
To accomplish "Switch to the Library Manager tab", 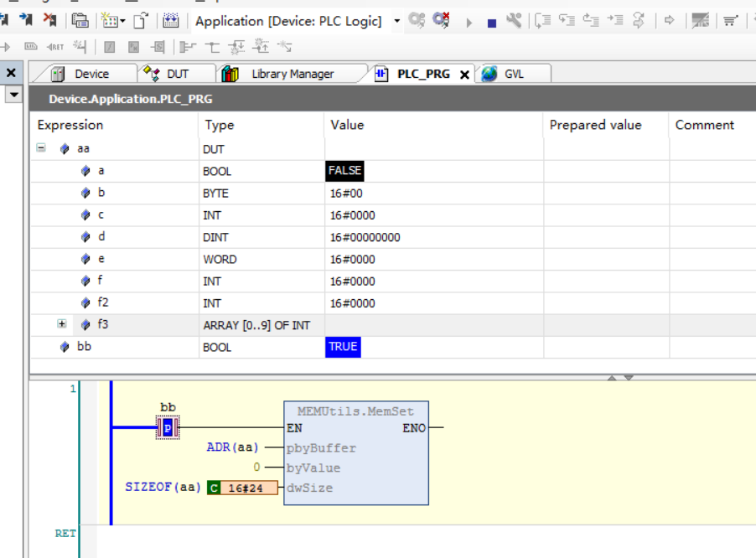I will (292, 74).
